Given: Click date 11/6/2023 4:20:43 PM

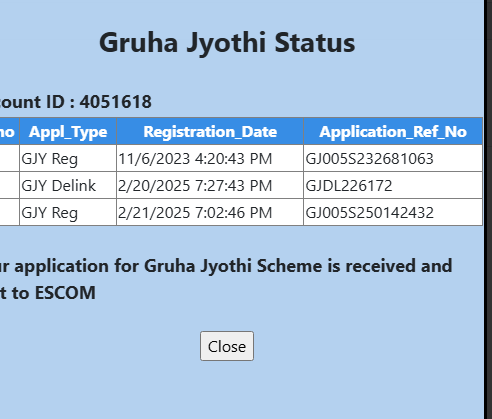Looking at the screenshot, I should coord(195,159).
